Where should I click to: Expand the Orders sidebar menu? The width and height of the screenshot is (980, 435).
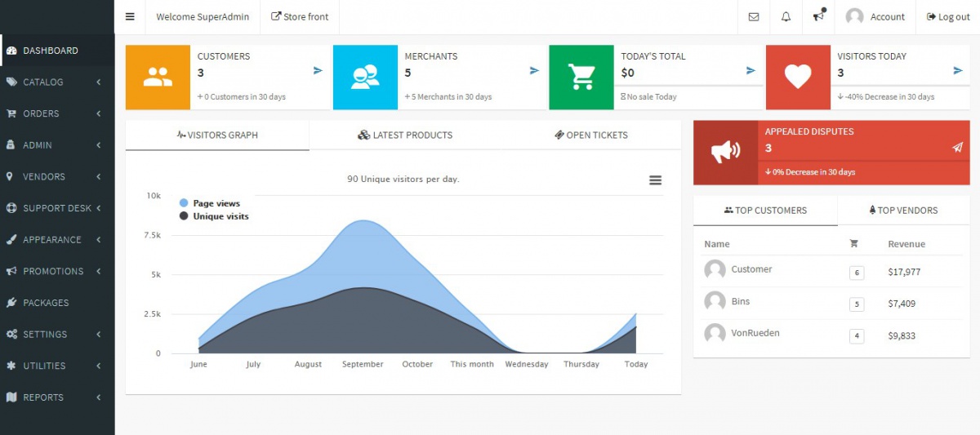click(x=56, y=113)
